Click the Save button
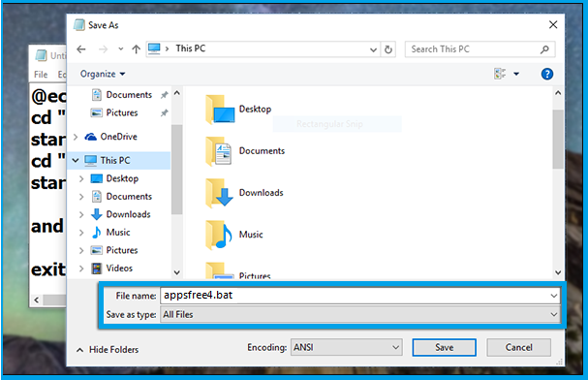 click(445, 347)
